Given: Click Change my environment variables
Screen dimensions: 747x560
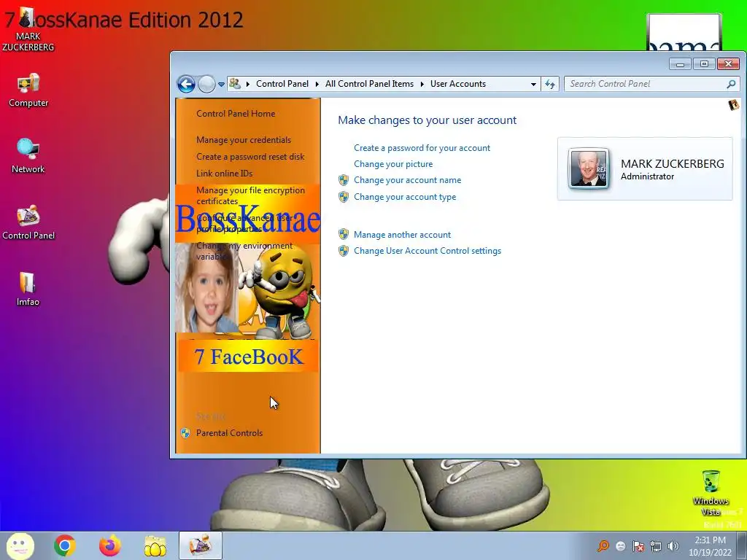Looking at the screenshot, I should 244,251.
